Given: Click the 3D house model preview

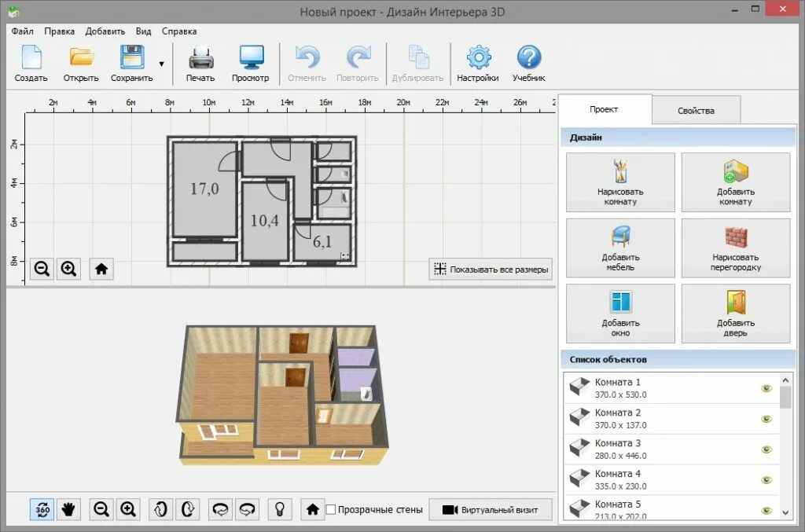Looking at the screenshot, I should [x=282, y=395].
